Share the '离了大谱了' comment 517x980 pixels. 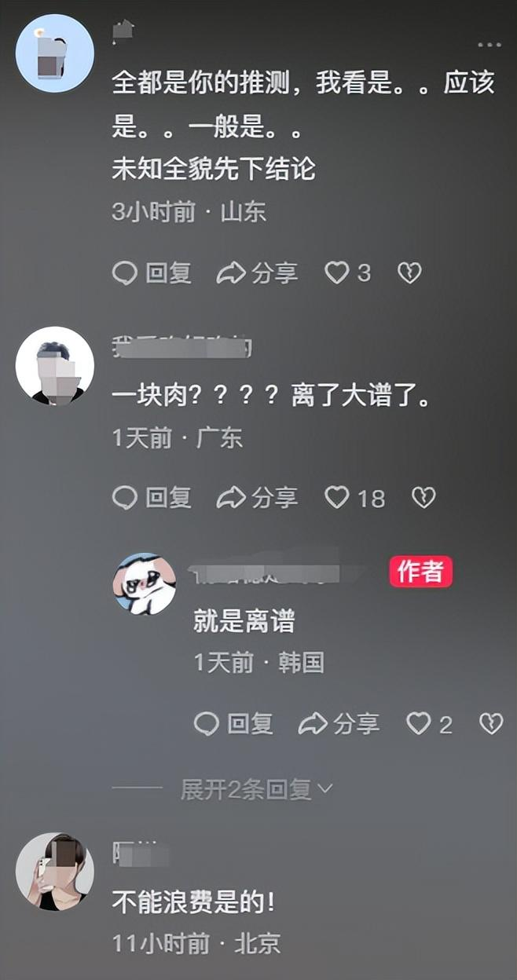257,498
